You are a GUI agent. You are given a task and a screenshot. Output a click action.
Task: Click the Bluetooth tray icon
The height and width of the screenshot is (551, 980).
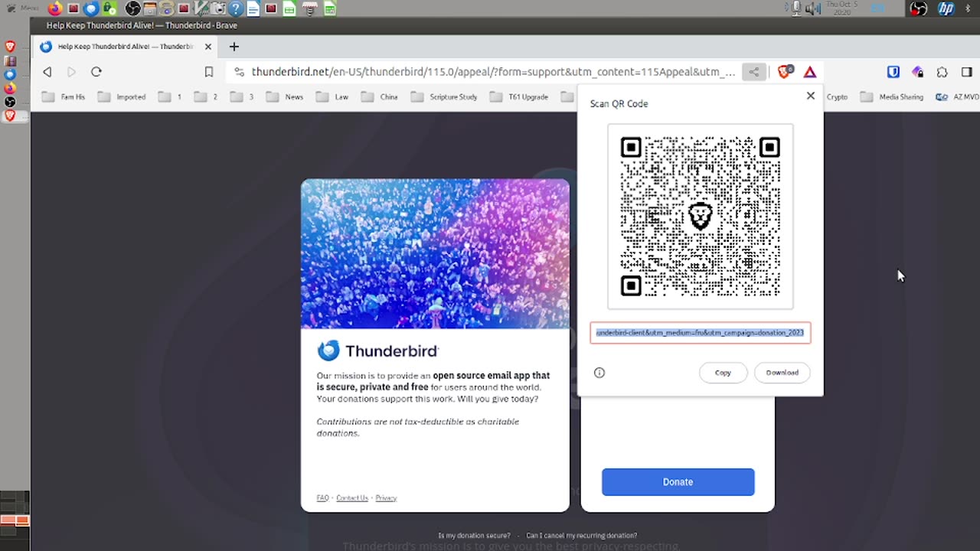coord(968,8)
